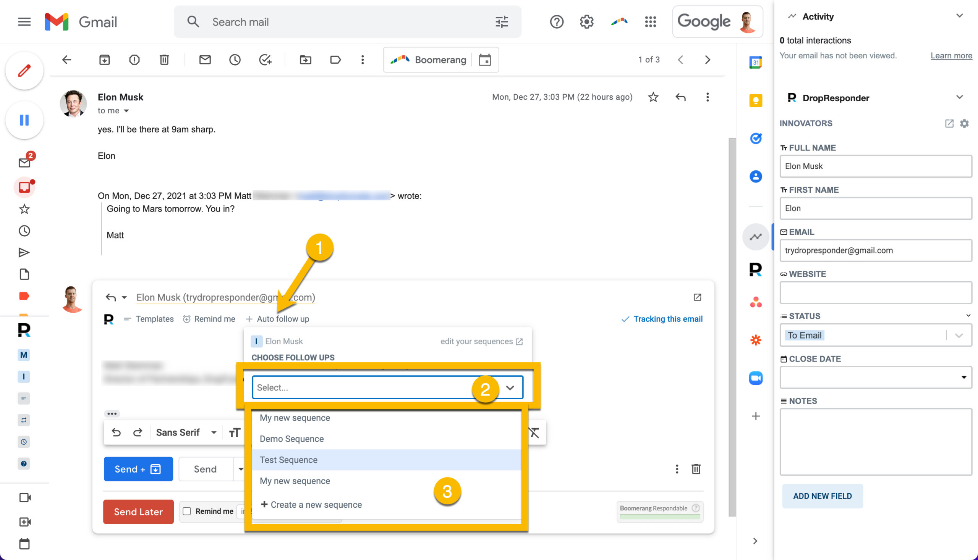Open Gmail support help icon
Screen dimensions: 978x560
[x=556, y=22]
